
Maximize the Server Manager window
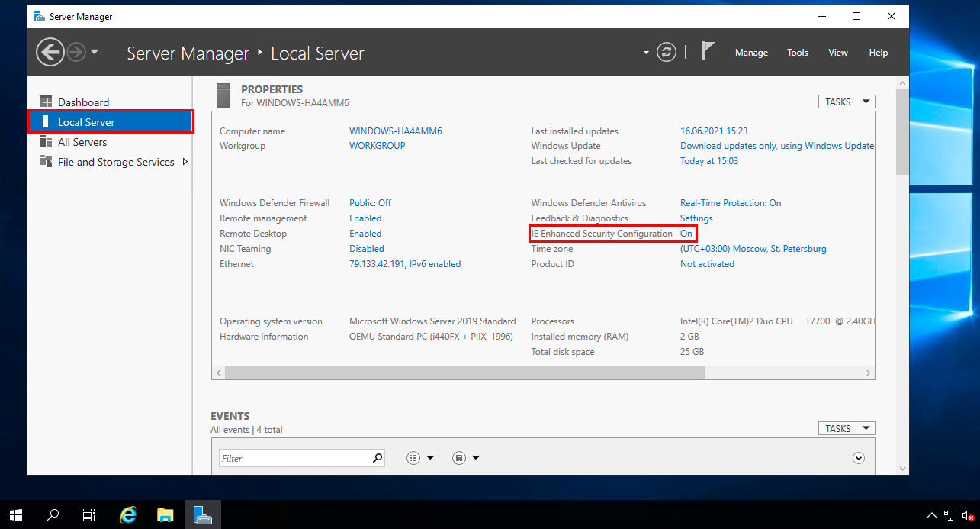pos(856,16)
